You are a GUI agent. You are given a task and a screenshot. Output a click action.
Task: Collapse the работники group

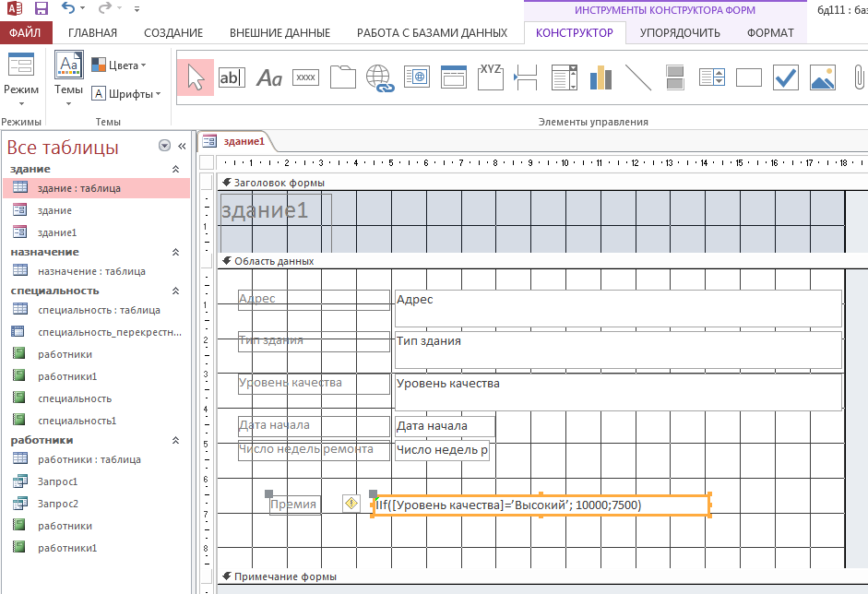(x=175, y=440)
